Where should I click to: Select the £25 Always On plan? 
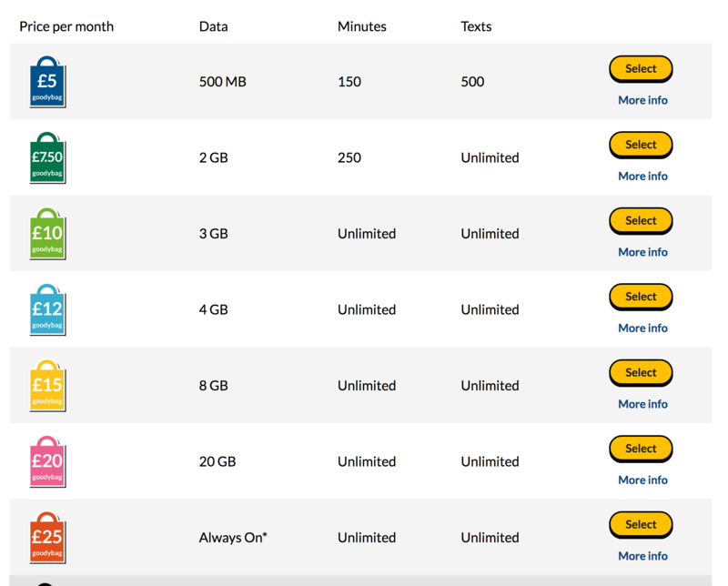pyautogui.click(x=641, y=525)
